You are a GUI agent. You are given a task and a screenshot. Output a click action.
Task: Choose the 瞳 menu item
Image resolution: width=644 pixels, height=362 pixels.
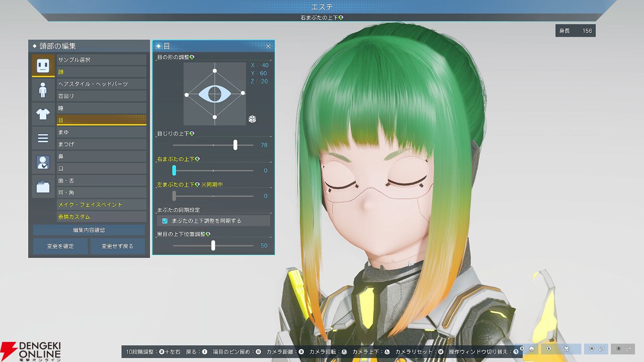pos(101,108)
